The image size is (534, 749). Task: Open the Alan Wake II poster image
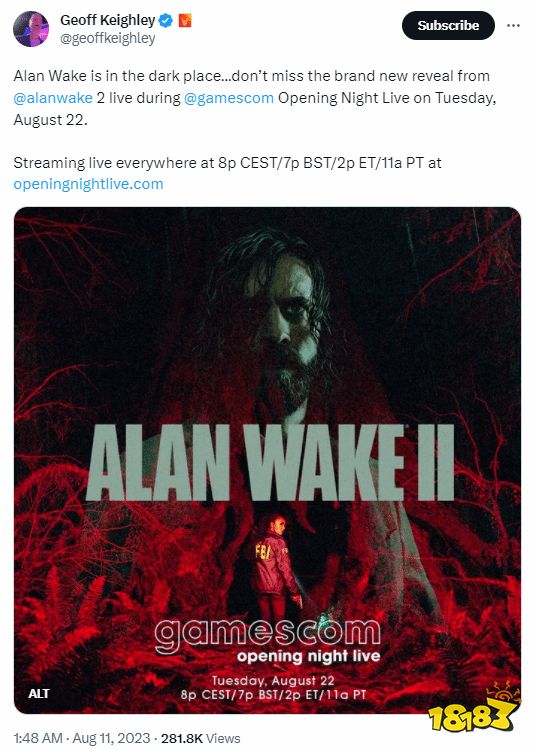pyautogui.click(x=267, y=460)
